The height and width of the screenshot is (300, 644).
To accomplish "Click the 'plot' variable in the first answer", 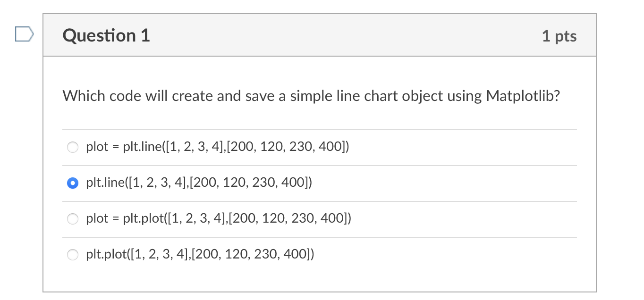I will (97, 148).
